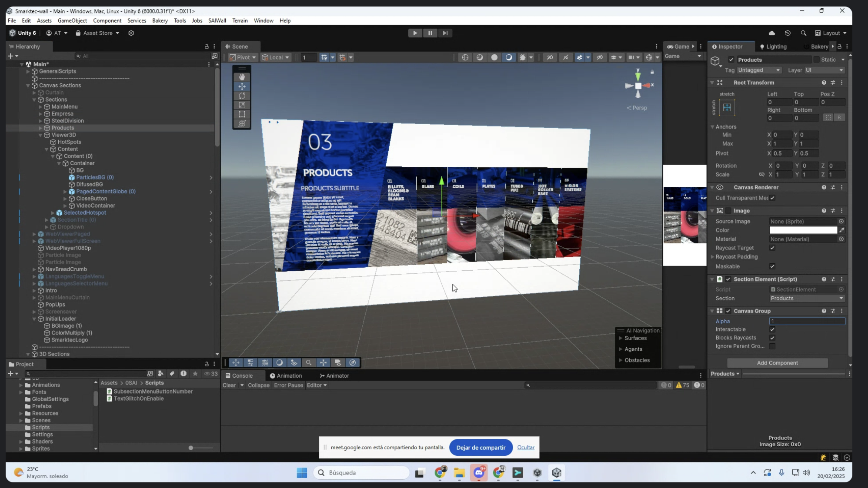Select the Rotate tool in Scene
This screenshot has width=868, height=488.
pyautogui.click(x=242, y=96)
